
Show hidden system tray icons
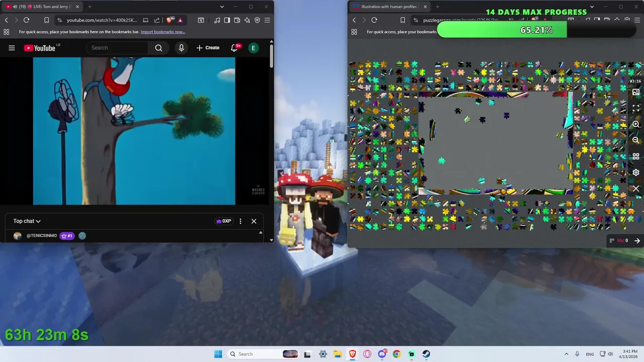click(566, 354)
